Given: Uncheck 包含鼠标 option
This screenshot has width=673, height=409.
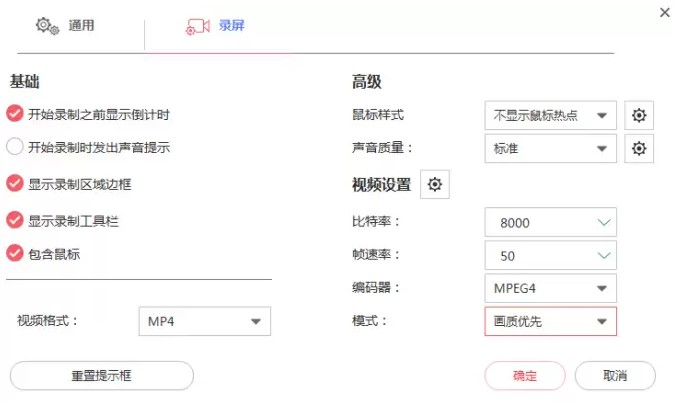Looking at the screenshot, I should pos(15,254).
